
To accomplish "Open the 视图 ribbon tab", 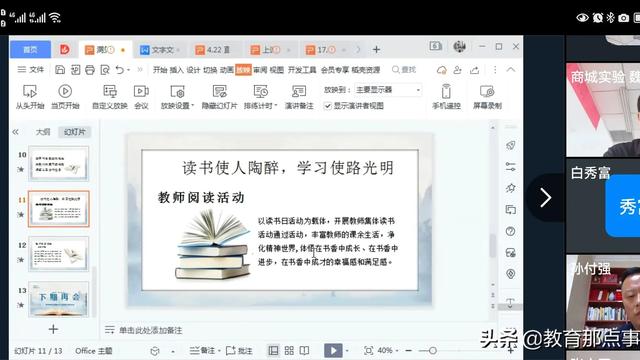I will pos(276,70).
